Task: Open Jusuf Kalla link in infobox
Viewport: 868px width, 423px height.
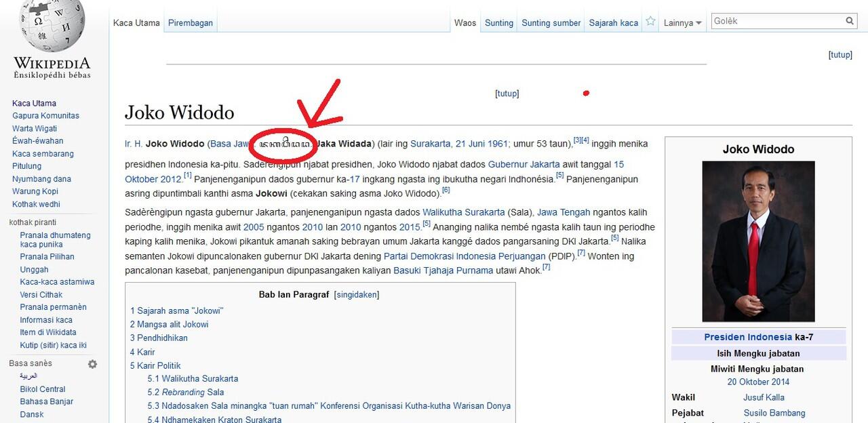Action: point(764,398)
